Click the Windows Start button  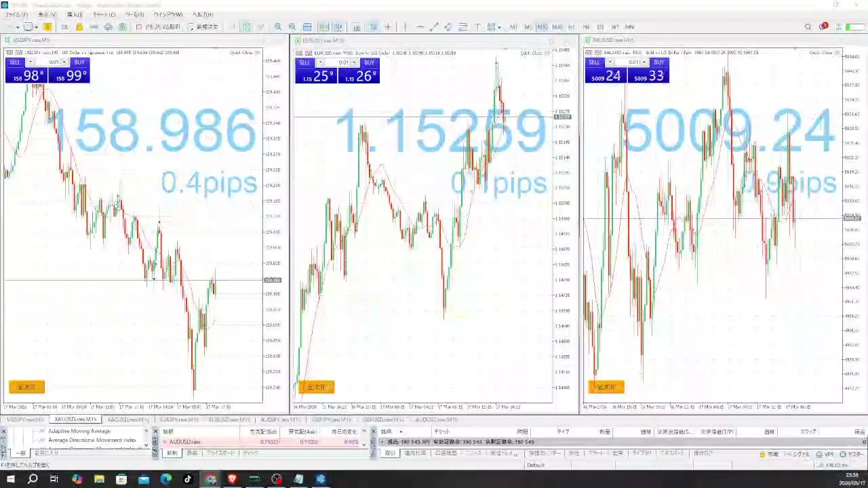pos(10,479)
